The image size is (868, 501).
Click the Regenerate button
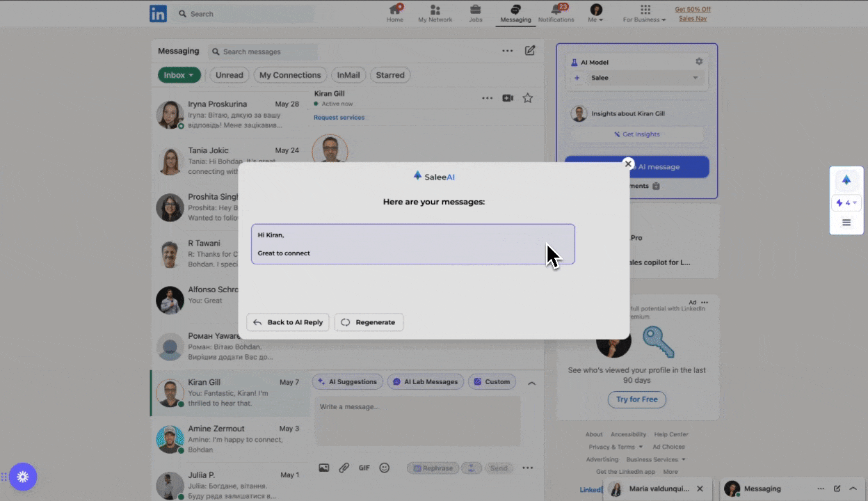tap(369, 322)
